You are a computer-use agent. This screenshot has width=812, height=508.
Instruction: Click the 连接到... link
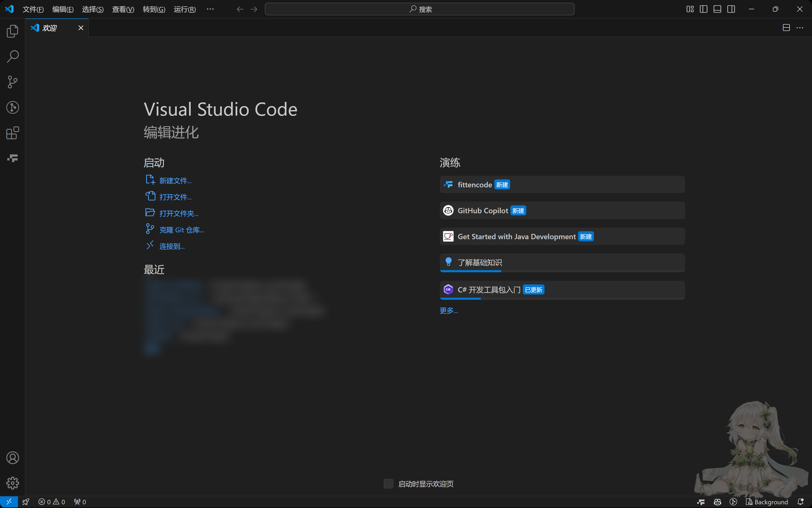(172, 247)
